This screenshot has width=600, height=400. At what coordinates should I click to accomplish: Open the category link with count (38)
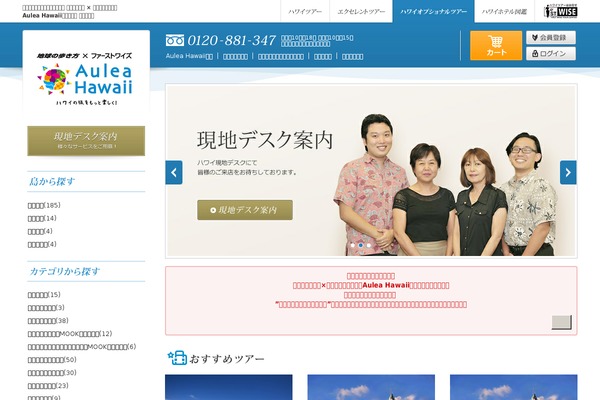pos(48,320)
